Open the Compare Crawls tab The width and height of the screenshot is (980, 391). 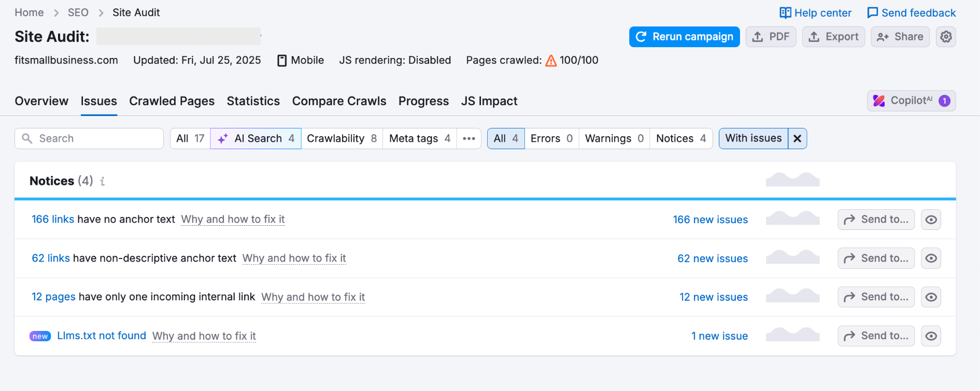point(339,101)
